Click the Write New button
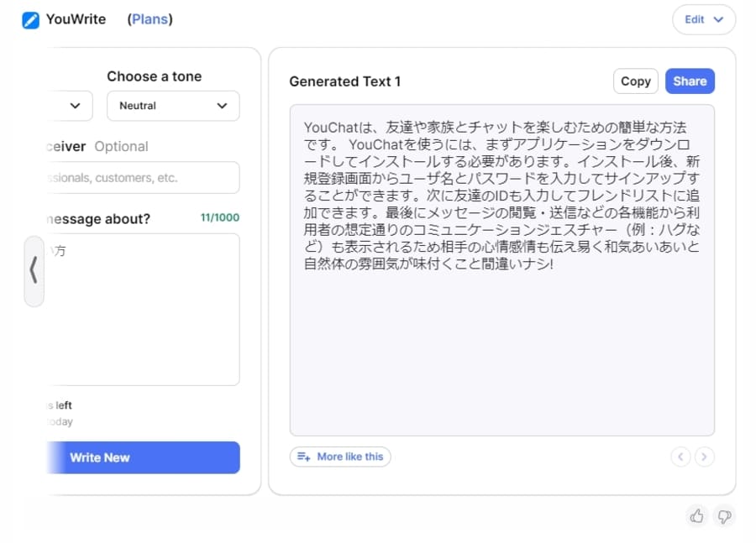The width and height of the screenshot is (756, 543). tap(144, 457)
